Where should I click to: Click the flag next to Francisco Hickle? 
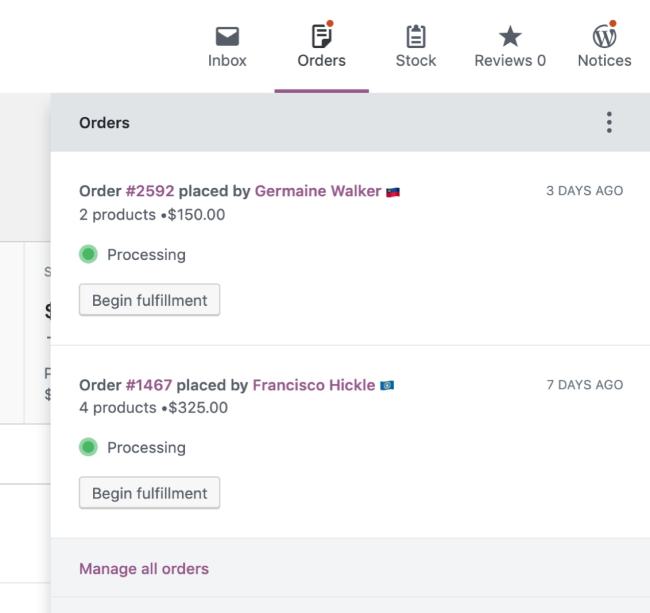(387, 386)
